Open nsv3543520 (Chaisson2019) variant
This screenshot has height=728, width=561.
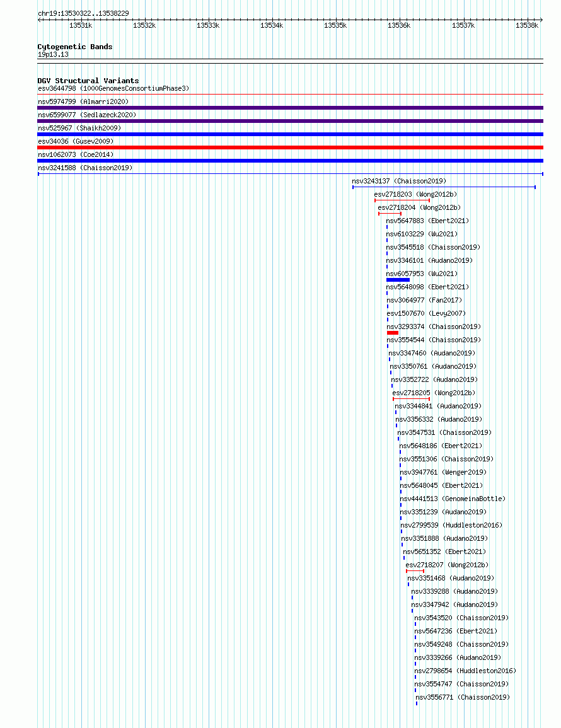click(461, 618)
